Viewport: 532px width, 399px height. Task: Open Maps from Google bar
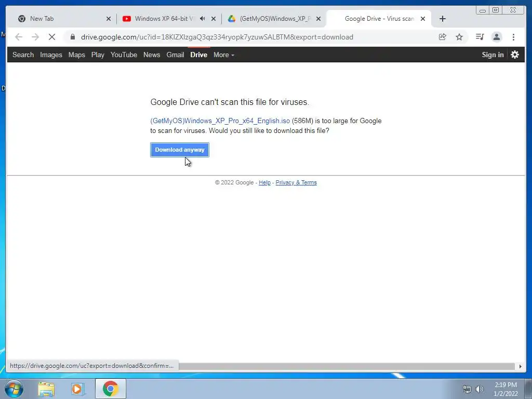point(77,55)
